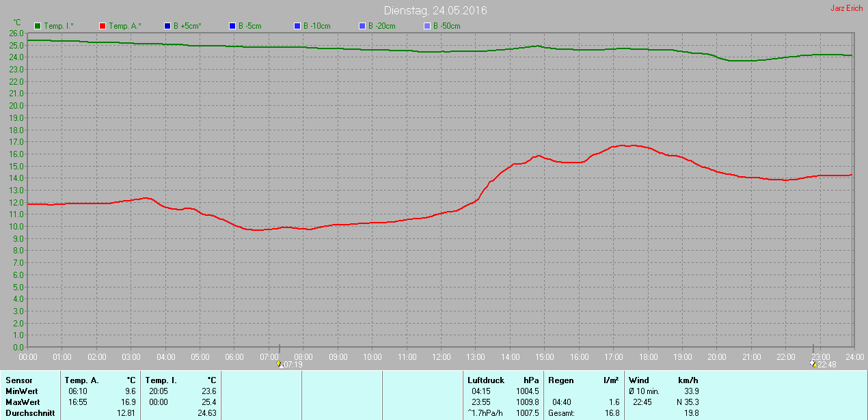Click the 'Regen' column header
Screen dimensions: 868x420
(560, 380)
